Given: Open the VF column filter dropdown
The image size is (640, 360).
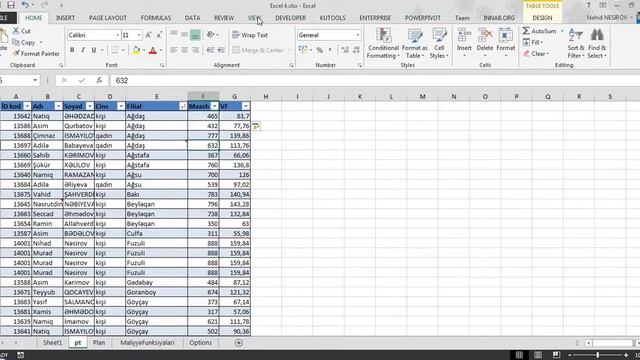Looking at the screenshot, I should tap(246, 106).
